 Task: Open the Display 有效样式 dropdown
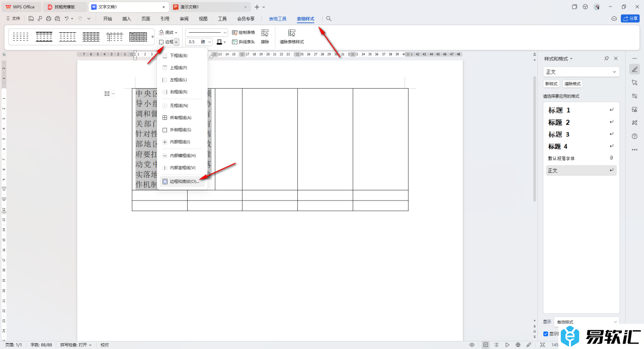(587, 322)
